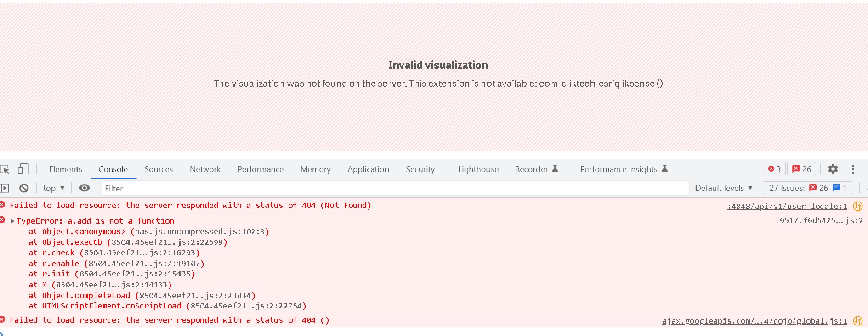Screen dimensions: 868x336
Task: Clear the console
Action: tap(24, 188)
